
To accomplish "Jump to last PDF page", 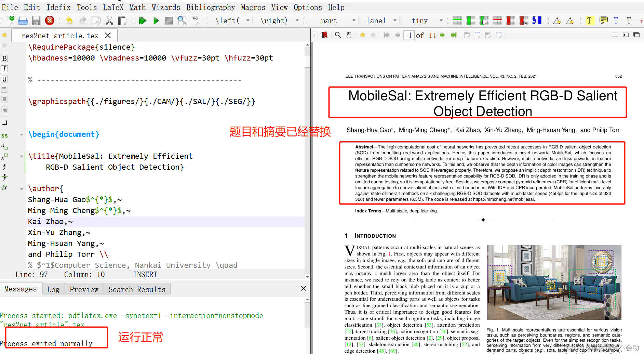I will click(x=454, y=35).
